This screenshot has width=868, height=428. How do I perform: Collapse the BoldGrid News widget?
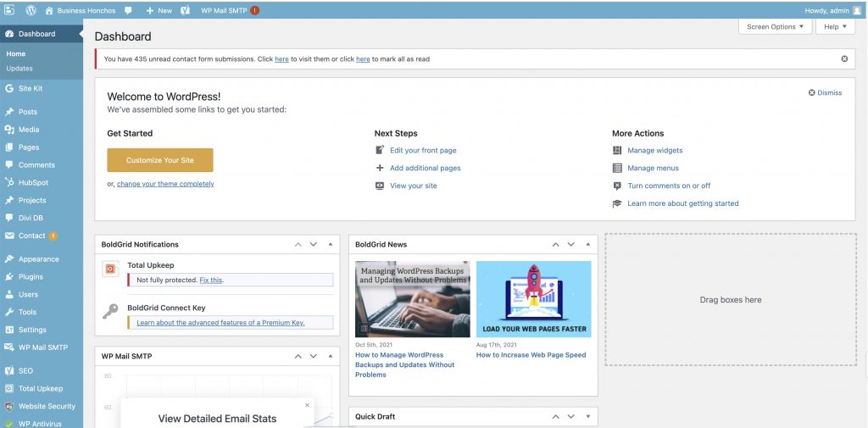[588, 244]
